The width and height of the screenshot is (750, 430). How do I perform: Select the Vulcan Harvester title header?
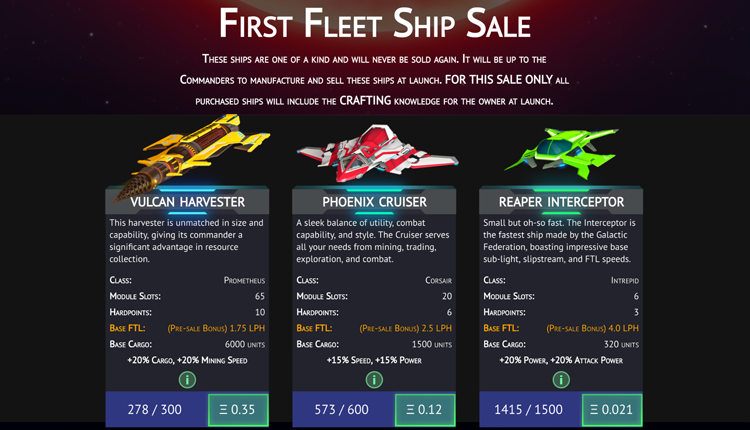click(187, 201)
